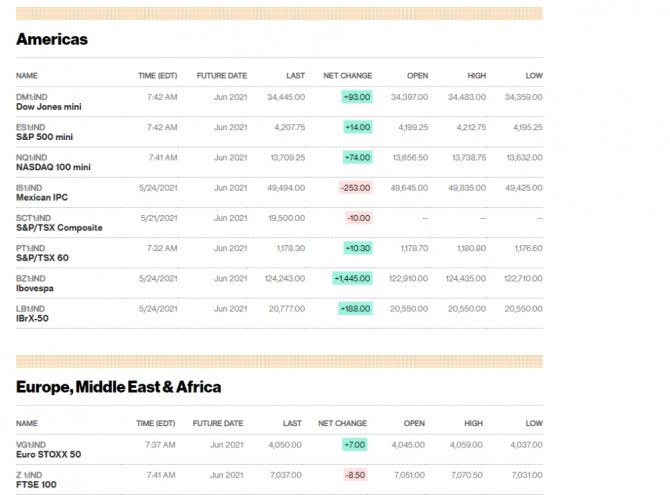Open the Ibovespa futures link
670x495 pixels.
37,288
